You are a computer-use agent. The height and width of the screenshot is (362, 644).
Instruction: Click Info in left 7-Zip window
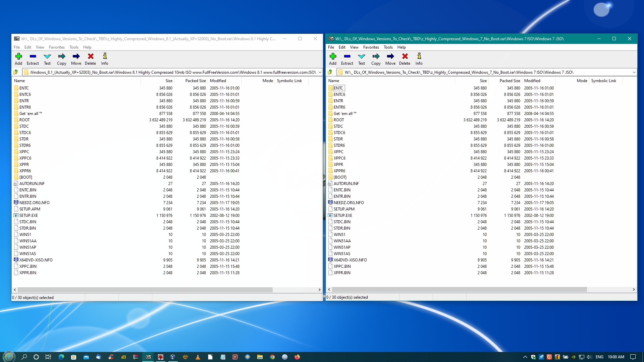105,59
